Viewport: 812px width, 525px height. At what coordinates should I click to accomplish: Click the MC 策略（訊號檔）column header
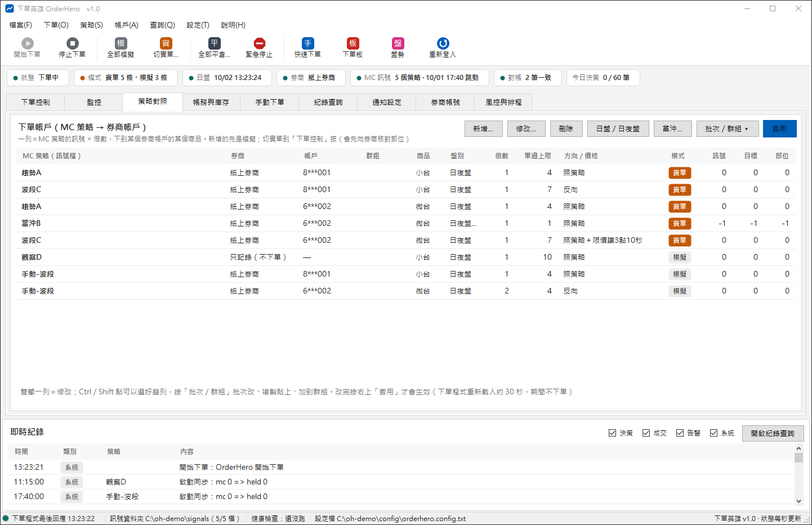pyautogui.click(x=52, y=156)
